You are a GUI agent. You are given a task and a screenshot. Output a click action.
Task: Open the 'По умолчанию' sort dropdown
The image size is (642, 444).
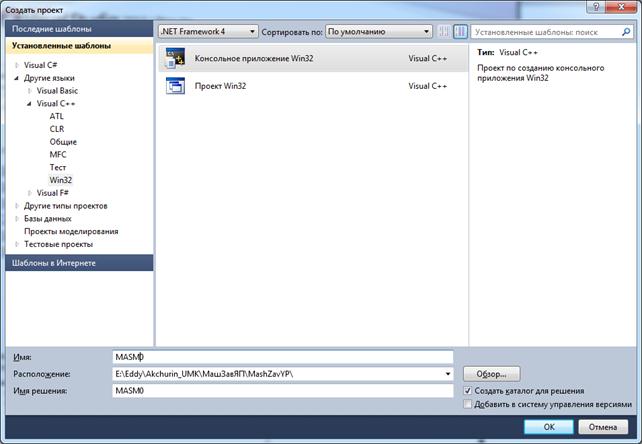coord(379,32)
